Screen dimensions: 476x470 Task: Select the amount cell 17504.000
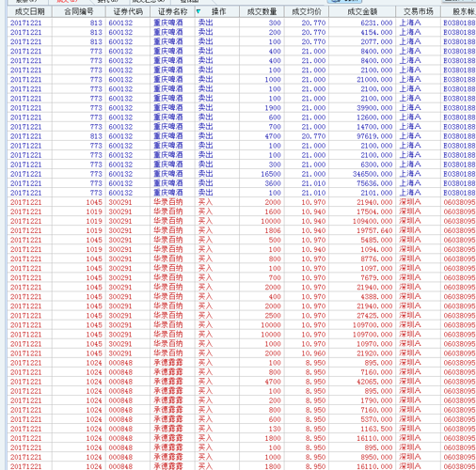point(374,211)
